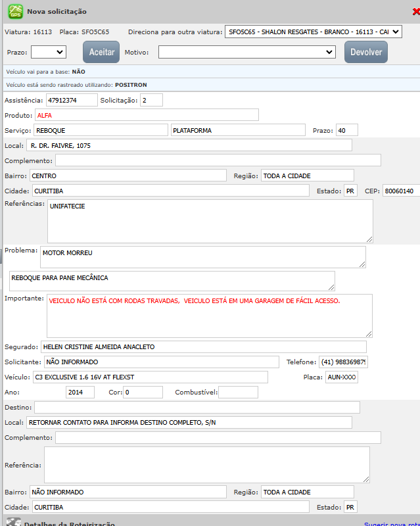Focus the empty Destino input field
The image size is (420, 526).
tap(197, 407)
